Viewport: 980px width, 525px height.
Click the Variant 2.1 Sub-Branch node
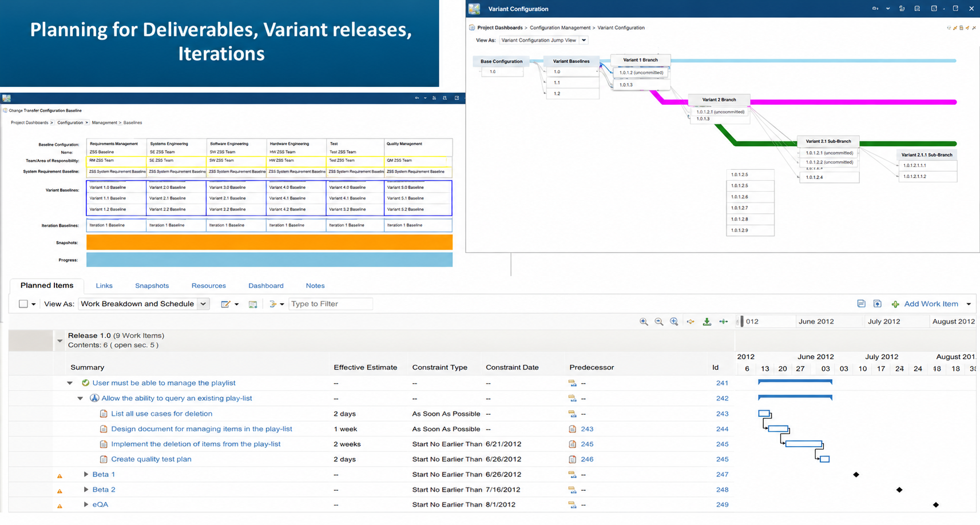tap(828, 141)
